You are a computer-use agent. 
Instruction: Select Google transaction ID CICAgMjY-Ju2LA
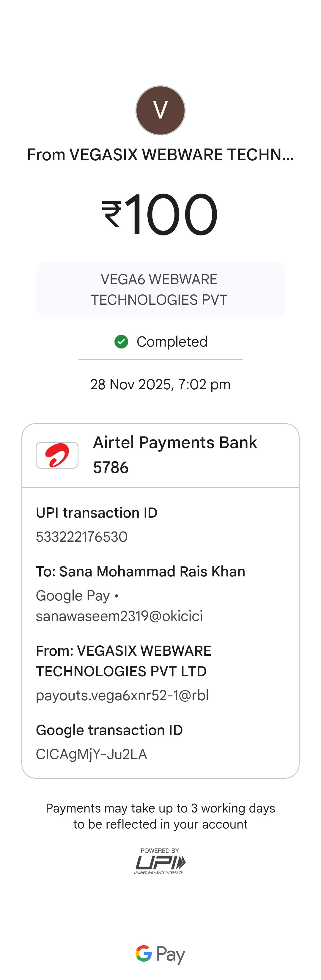point(91,754)
